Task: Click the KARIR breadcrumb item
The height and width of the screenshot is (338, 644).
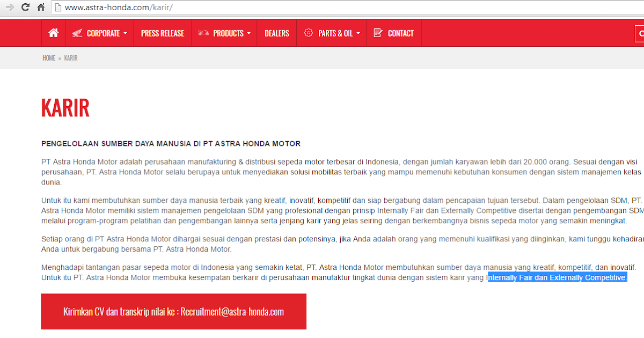Action: point(71,58)
